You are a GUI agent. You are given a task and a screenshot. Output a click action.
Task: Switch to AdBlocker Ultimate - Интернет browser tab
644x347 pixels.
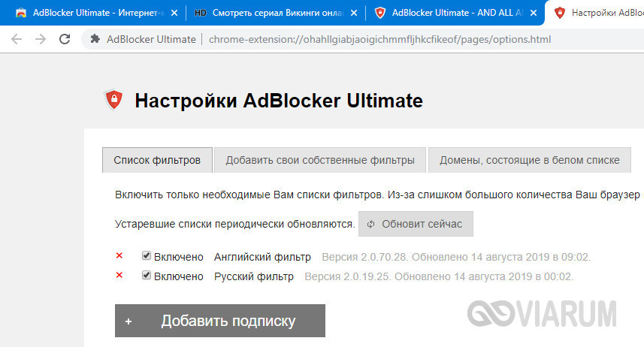(x=95, y=13)
